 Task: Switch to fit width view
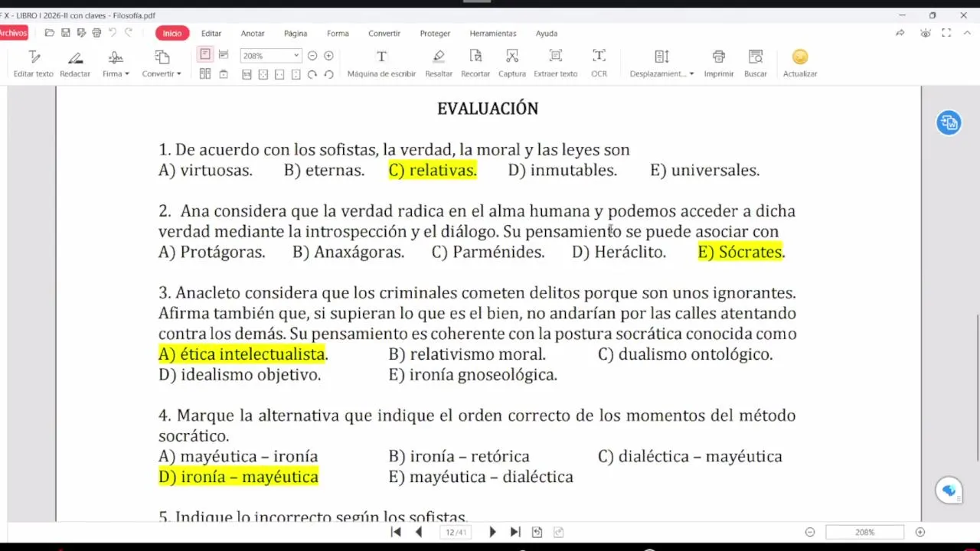click(279, 74)
